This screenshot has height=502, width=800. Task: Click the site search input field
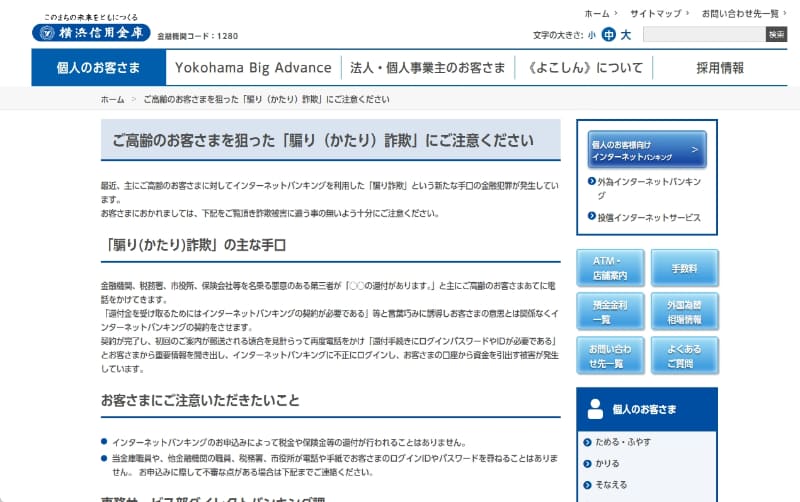pos(703,35)
